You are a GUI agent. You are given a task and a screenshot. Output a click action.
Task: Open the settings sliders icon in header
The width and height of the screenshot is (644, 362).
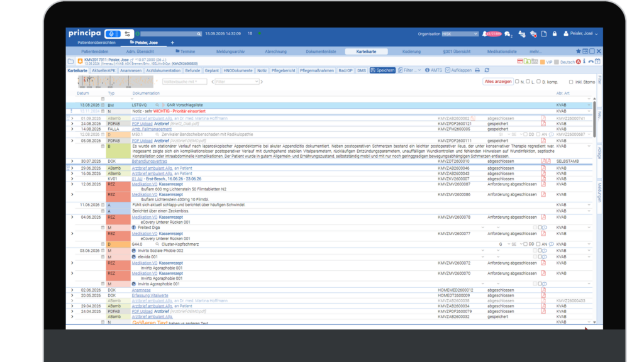(x=127, y=34)
